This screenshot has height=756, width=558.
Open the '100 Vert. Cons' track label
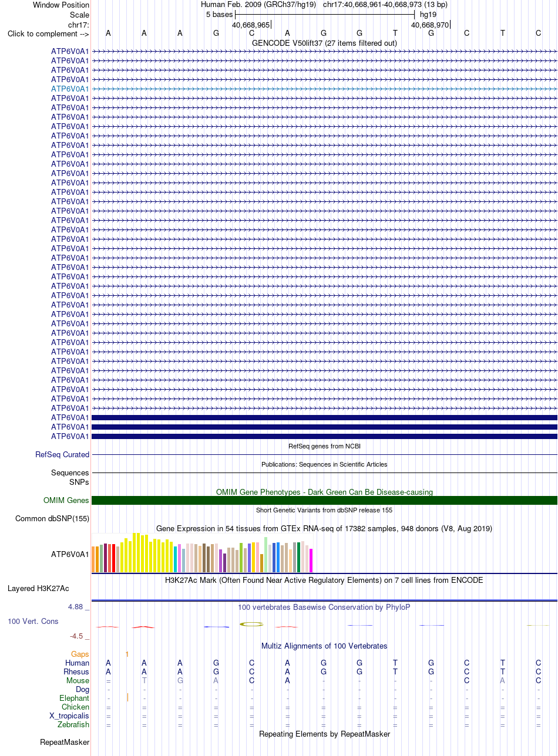[33, 621]
